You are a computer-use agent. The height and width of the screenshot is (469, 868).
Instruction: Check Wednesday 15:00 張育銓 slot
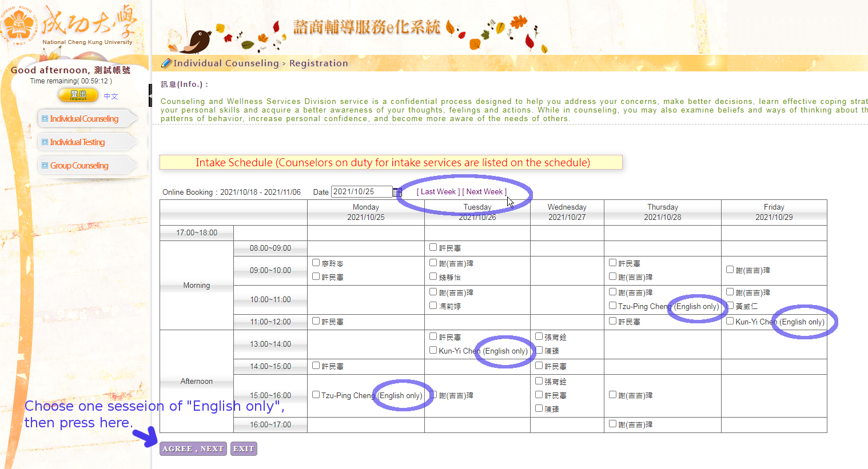click(x=539, y=381)
